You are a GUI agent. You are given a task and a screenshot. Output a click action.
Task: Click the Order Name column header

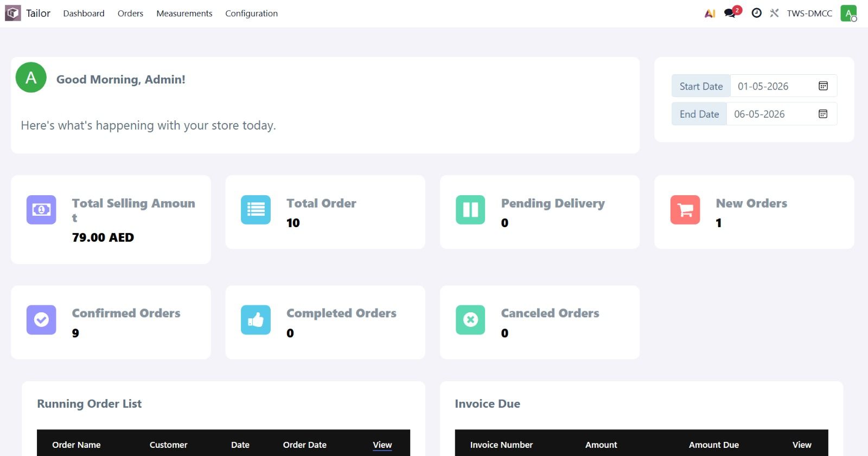pyautogui.click(x=76, y=445)
